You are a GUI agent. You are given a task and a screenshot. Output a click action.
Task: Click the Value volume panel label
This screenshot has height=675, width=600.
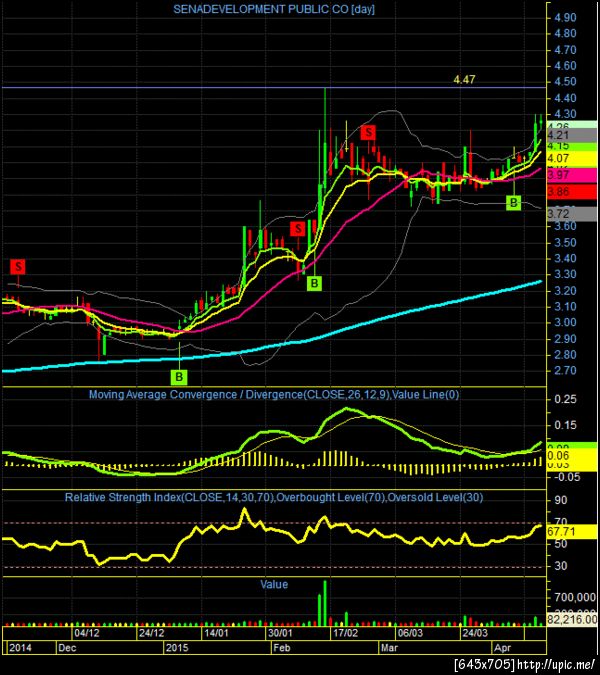274,584
